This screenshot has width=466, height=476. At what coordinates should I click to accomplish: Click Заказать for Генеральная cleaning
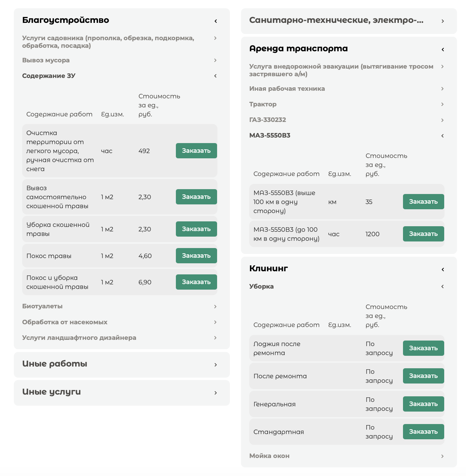[423, 404]
